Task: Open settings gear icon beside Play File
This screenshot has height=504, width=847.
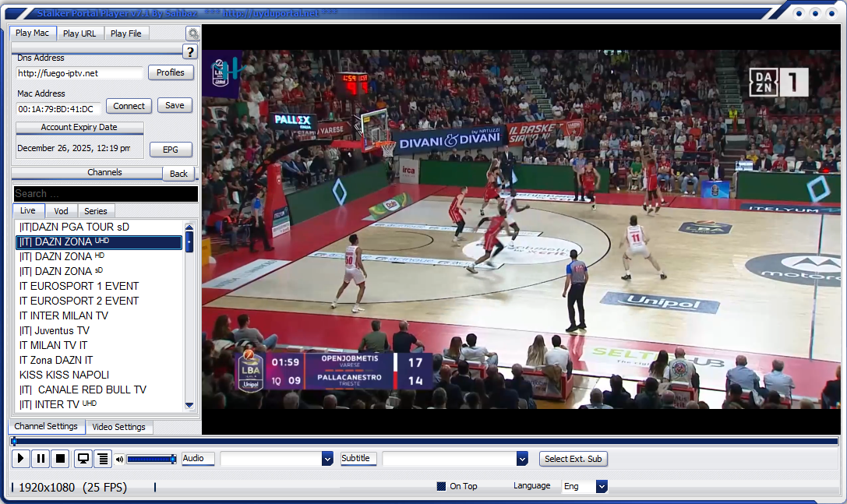Action: [192, 33]
